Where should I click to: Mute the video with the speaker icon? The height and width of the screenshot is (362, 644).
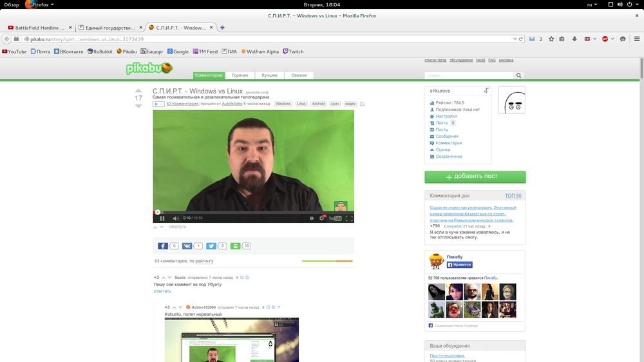coord(176,218)
